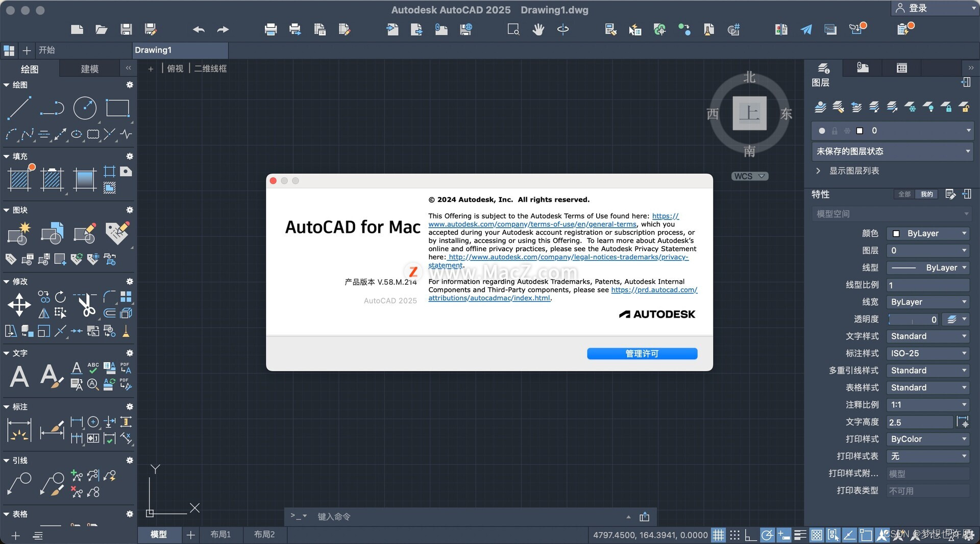Choose the Hatch fill tool

point(19,179)
